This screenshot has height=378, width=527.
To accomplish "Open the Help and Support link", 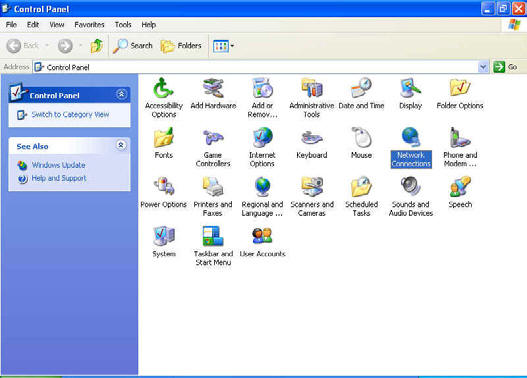I will coord(59,178).
